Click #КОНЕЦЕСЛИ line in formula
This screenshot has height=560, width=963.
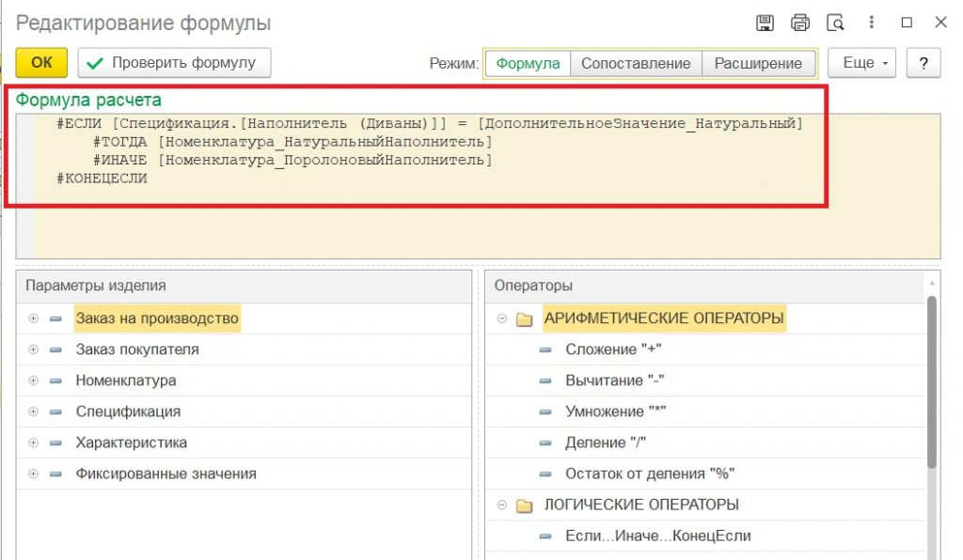coord(102,179)
